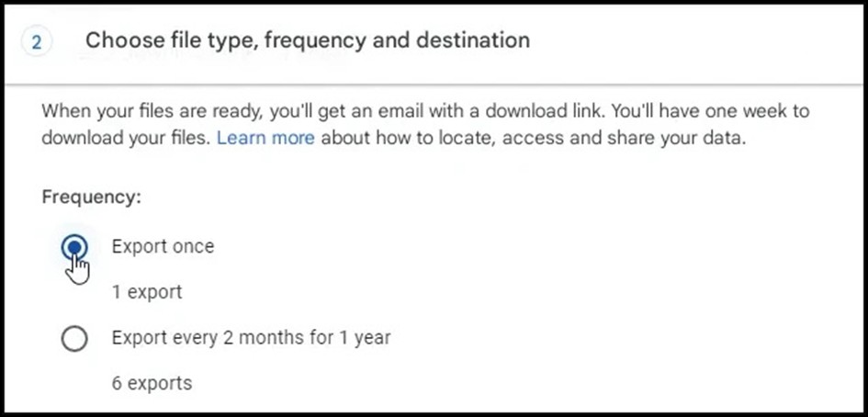Select "Export every 2 months for 1 year" radio
868x417 pixels.
[x=74, y=338]
